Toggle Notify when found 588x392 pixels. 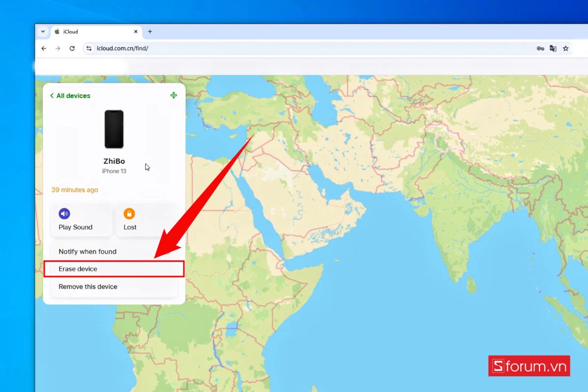tap(114, 251)
